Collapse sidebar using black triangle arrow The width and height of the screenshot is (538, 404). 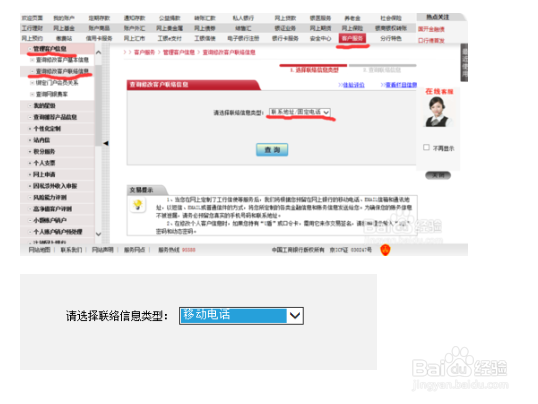106,143
